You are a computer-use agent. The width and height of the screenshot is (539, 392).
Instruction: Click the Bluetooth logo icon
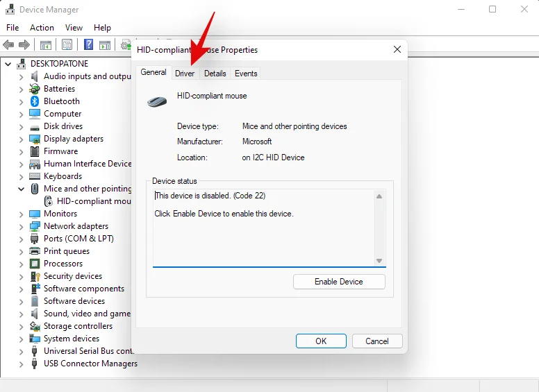pyautogui.click(x=34, y=101)
